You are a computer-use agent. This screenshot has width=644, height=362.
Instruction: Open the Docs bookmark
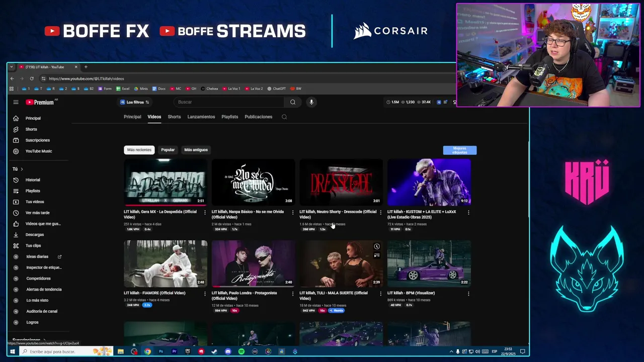(158, 88)
